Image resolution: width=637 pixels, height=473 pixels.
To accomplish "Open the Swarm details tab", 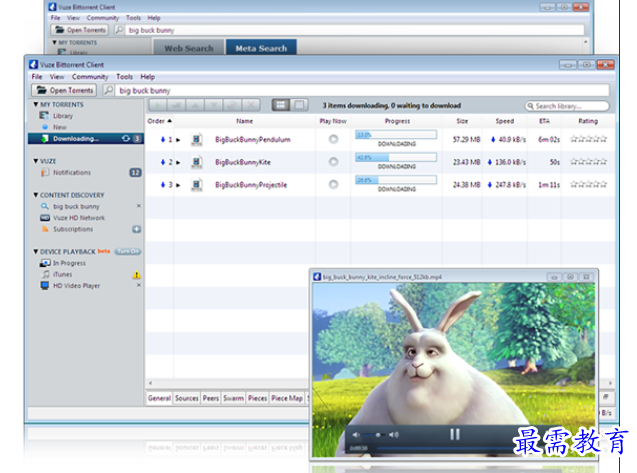I will click(x=233, y=398).
